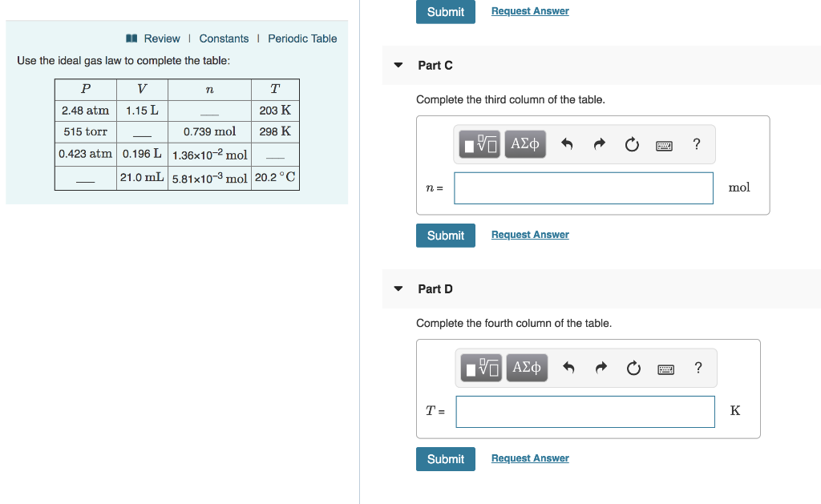Click the help question mark in Part C toolbar
This screenshot has width=821, height=504.
(696, 144)
